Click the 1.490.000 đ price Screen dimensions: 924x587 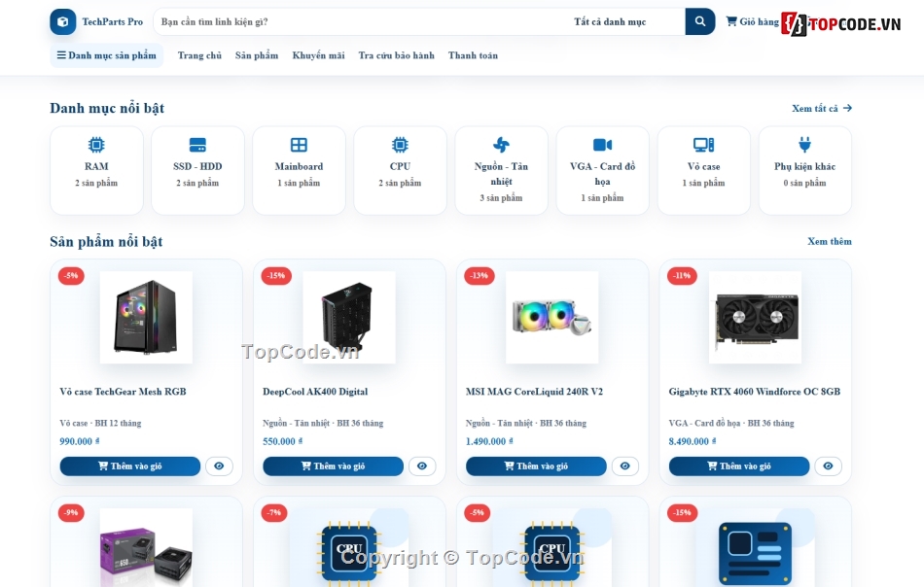coord(489,441)
